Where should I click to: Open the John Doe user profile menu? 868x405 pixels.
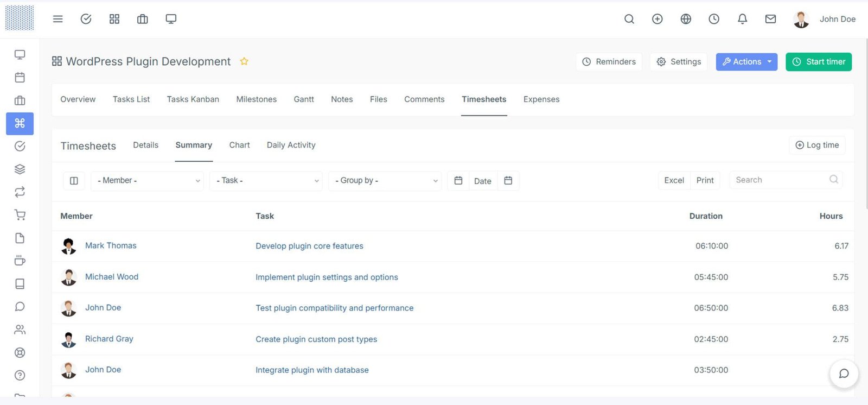point(825,19)
